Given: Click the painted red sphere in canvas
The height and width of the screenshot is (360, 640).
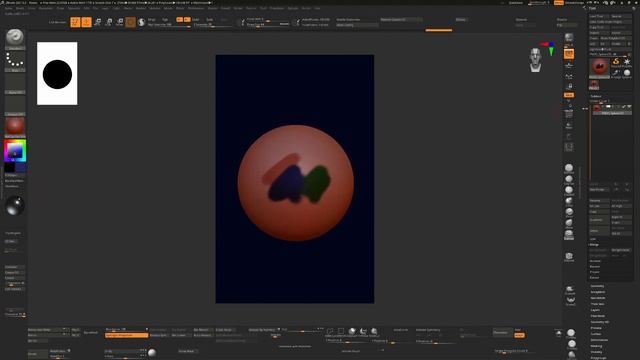Looking at the screenshot, I should click(x=296, y=183).
